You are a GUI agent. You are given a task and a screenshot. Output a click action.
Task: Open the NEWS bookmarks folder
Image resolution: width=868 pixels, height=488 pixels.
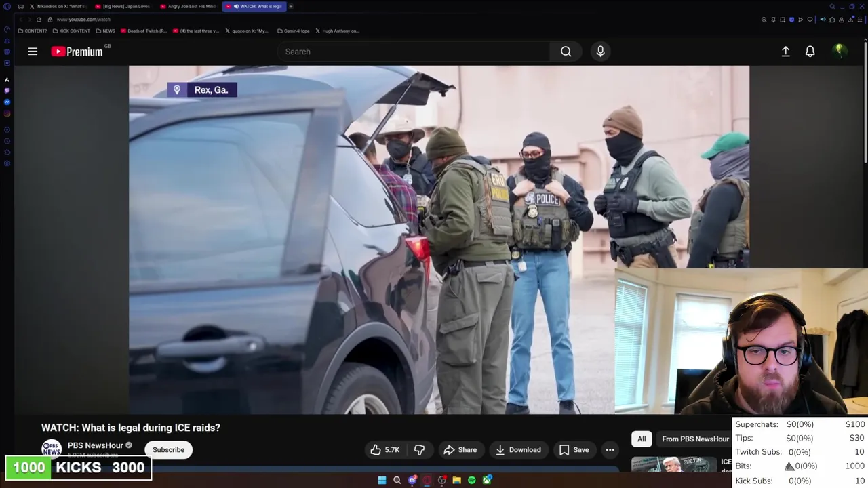[105, 30]
